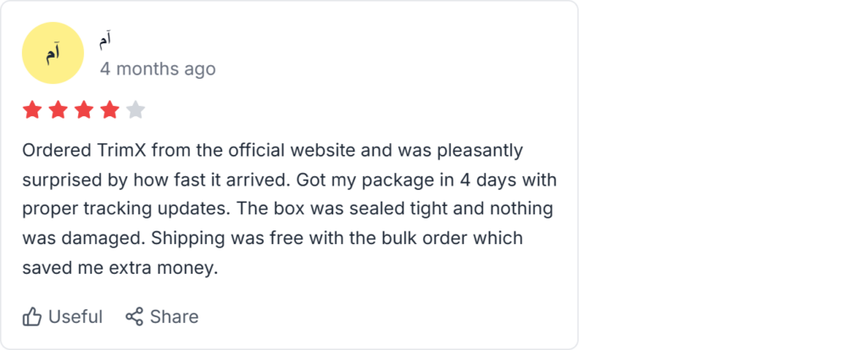This screenshot has height=350, width=868.
Task: Open the yellow circular reviewer avatar
Action: pyautogui.click(x=53, y=53)
